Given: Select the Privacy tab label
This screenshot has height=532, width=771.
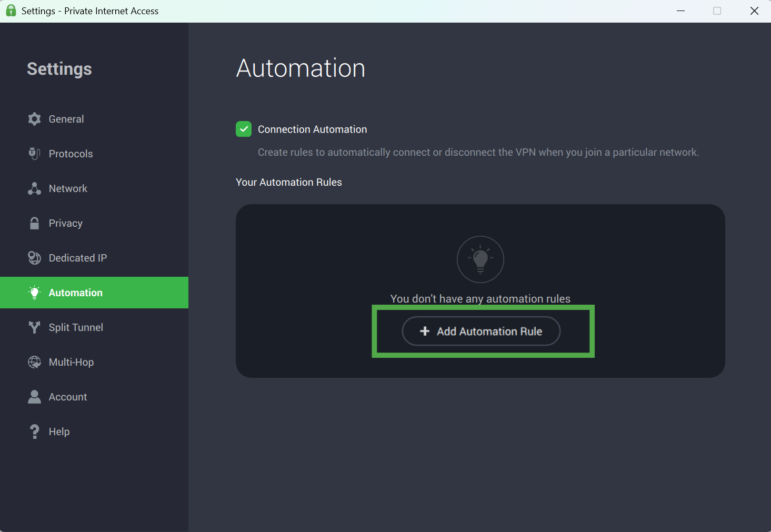Looking at the screenshot, I should (66, 223).
